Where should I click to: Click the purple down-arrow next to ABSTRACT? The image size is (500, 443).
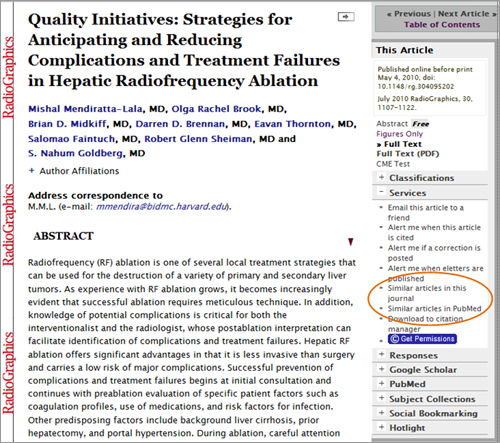click(350, 242)
